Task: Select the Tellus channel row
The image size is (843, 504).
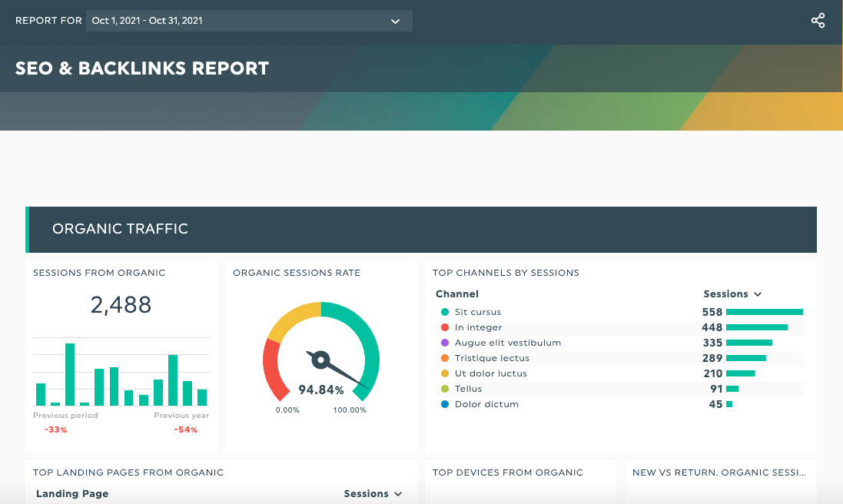Action: point(620,389)
